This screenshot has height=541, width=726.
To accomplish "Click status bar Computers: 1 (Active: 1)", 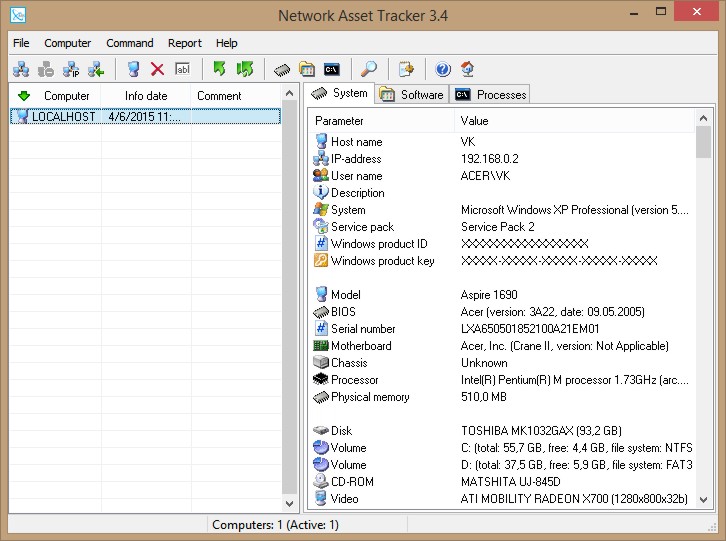I will (275, 525).
